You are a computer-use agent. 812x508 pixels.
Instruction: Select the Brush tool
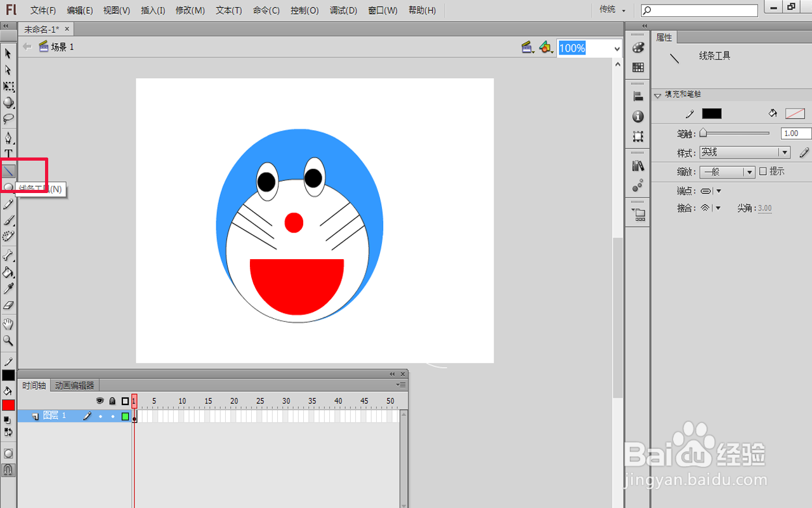[8, 220]
